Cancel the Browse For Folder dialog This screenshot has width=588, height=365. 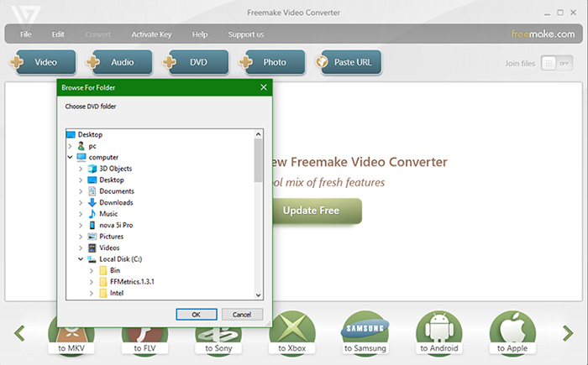pos(242,315)
